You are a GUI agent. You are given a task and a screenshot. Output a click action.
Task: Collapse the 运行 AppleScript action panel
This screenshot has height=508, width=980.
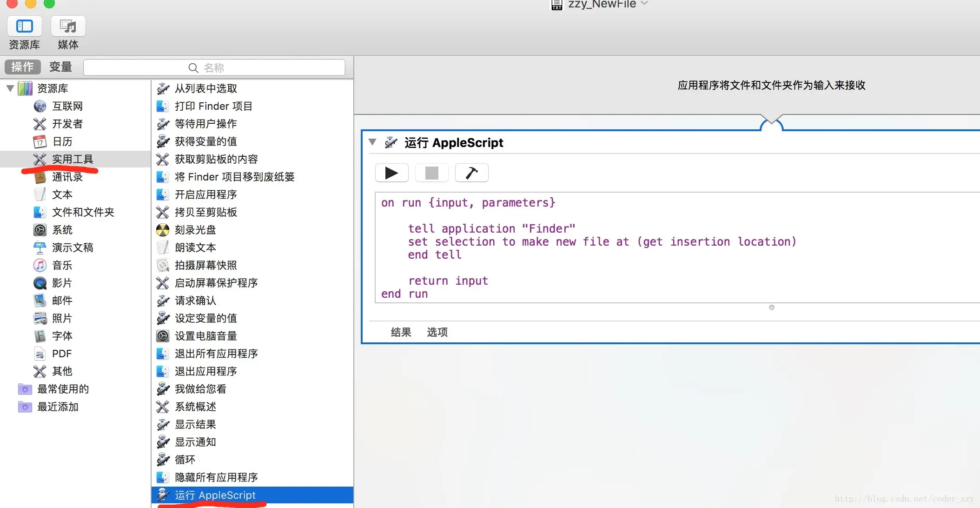372,142
